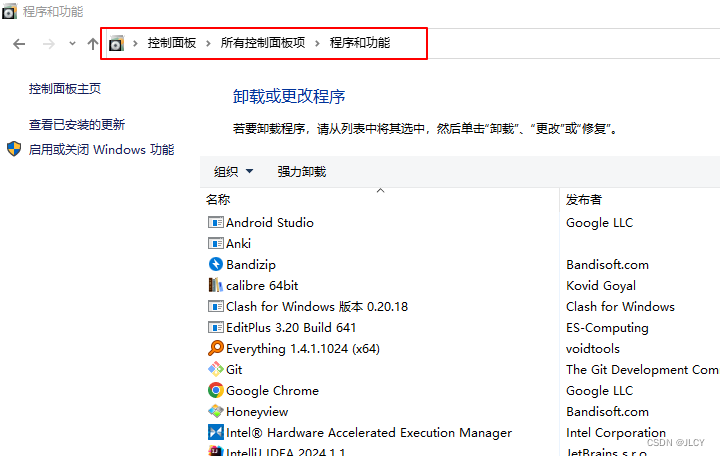This screenshot has height=456, width=720.
Task: Click the Honeyview program icon
Action: pos(216,411)
